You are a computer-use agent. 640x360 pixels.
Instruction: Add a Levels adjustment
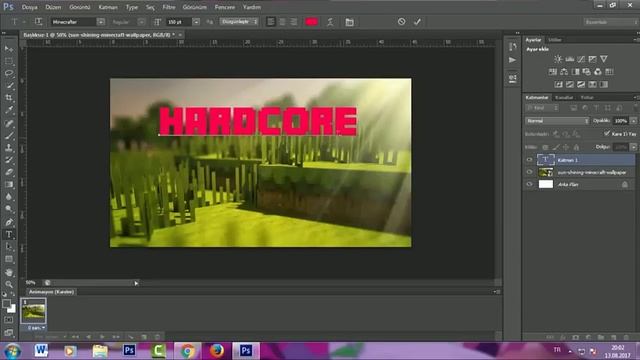(x=569, y=59)
